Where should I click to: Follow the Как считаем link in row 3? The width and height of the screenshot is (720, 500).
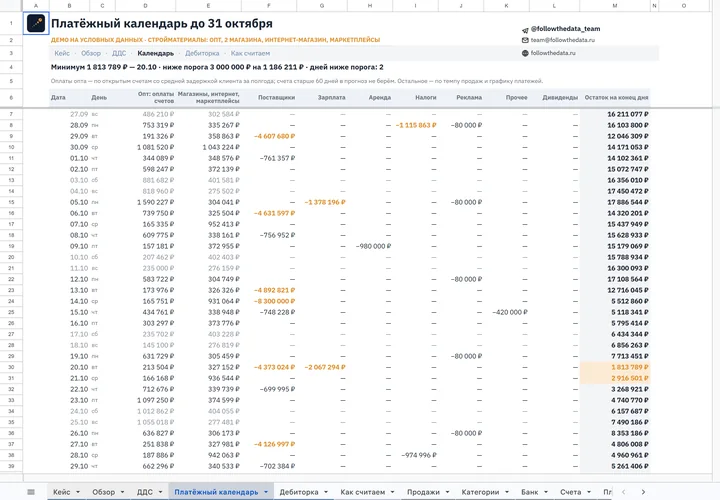(250, 53)
